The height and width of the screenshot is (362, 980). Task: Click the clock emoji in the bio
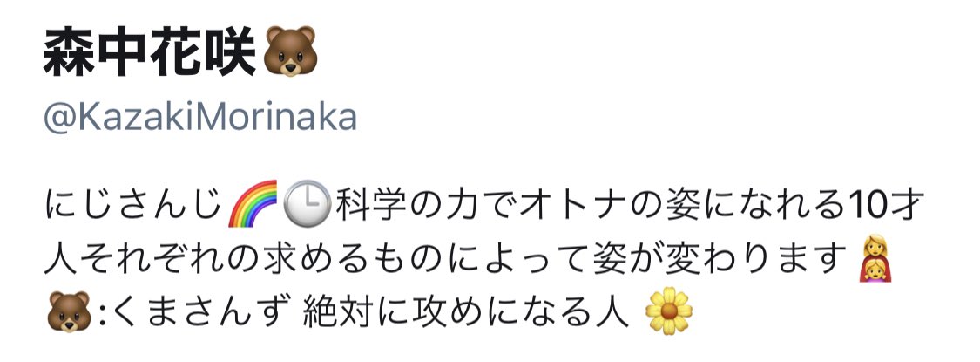tap(307, 203)
